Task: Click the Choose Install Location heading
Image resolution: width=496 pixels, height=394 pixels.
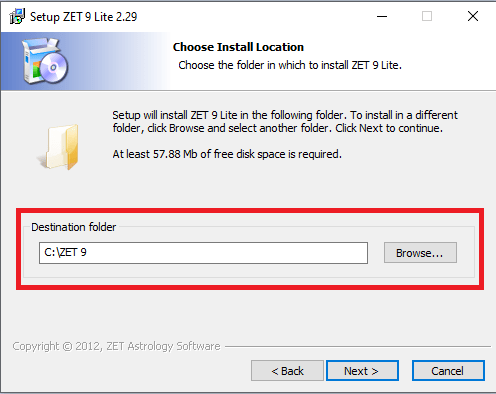Action: click(238, 47)
